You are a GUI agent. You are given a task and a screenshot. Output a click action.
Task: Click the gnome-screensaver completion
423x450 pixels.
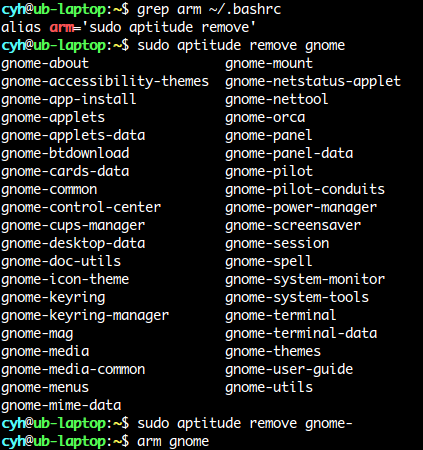click(x=293, y=226)
